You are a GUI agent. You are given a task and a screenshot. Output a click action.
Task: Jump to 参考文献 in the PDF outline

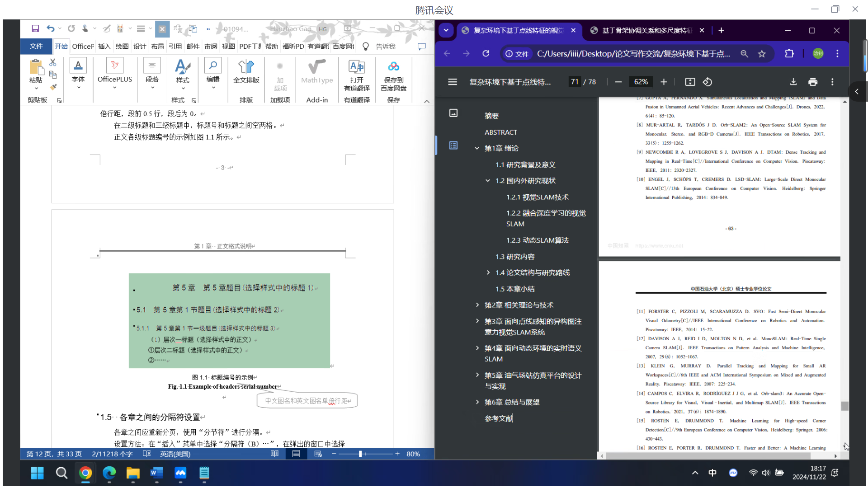click(x=499, y=418)
